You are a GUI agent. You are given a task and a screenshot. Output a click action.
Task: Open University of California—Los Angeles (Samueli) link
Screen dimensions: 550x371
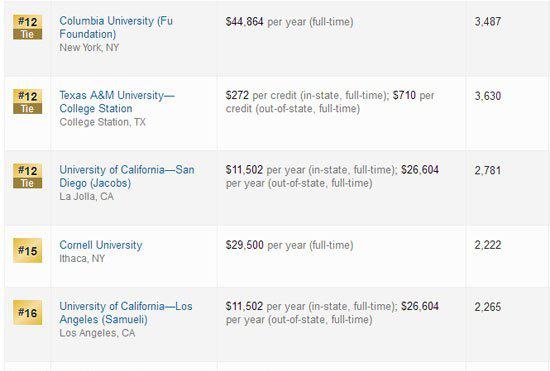click(x=126, y=312)
